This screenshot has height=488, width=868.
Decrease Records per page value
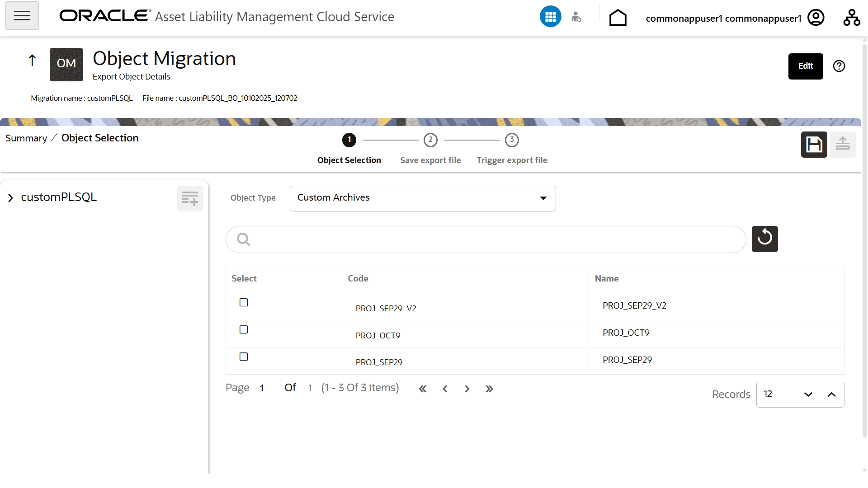(808, 394)
